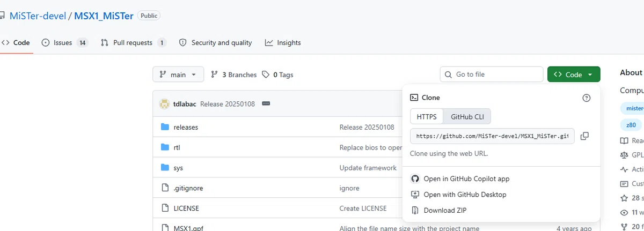Click the .gitignore file icon

coord(165,188)
